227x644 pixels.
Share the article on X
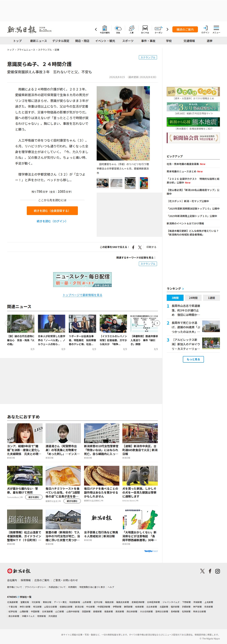(x=140, y=247)
